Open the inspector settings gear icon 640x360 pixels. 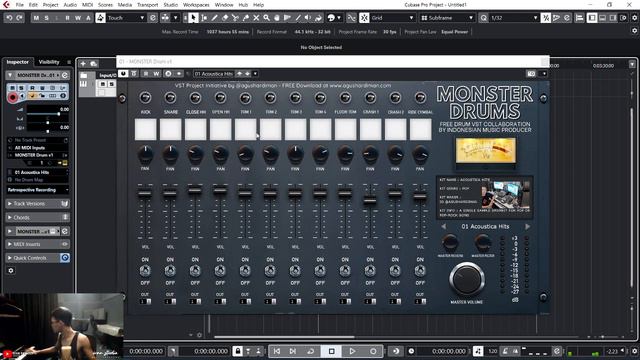[11, 271]
